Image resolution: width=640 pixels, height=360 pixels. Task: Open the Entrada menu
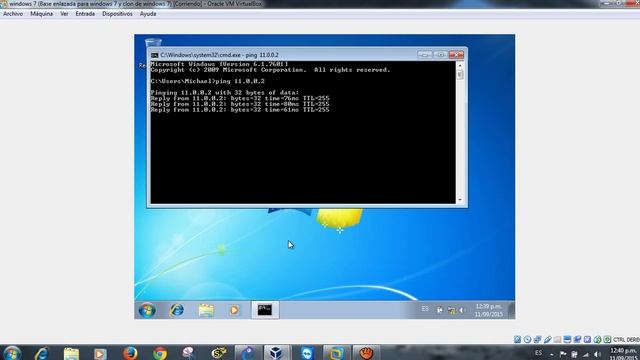pyautogui.click(x=85, y=14)
